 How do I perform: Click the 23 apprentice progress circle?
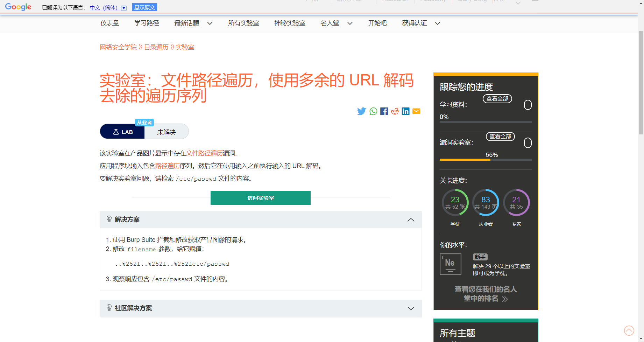(455, 202)
